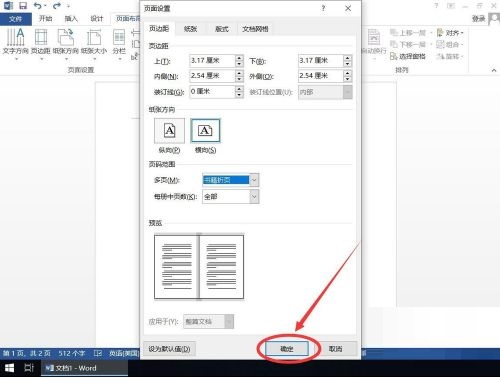Click the 文档1 - Word taskbar button
The image size is (500, 377).
click(85, 368)
